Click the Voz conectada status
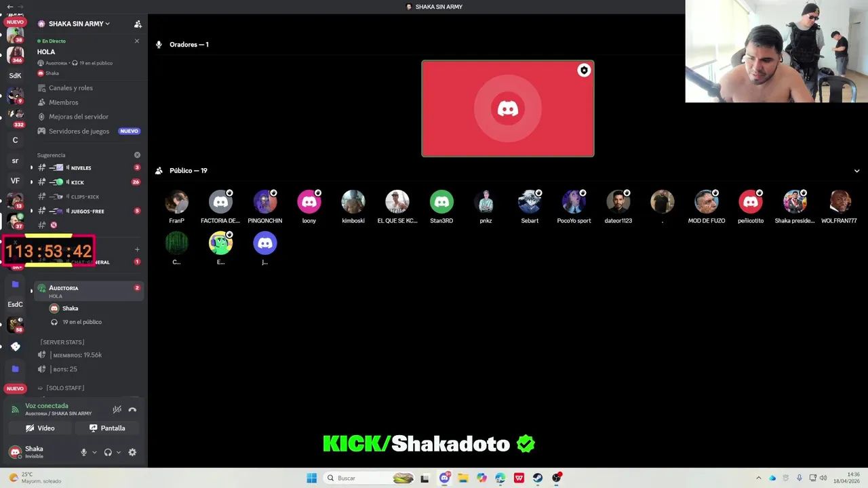868x488 pixels. point(47,406)
